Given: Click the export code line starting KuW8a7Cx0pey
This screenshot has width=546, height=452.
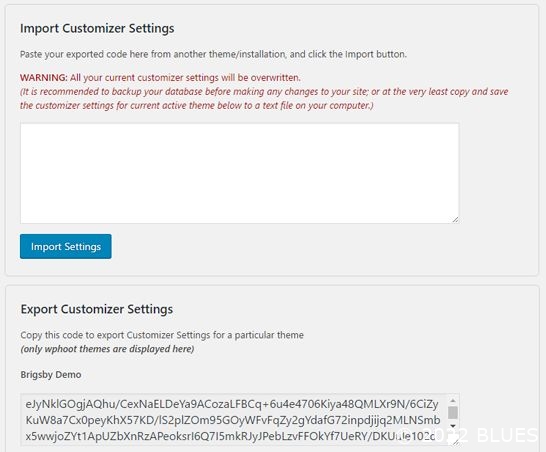Looking at the screenshot, I should pos(233,420).
